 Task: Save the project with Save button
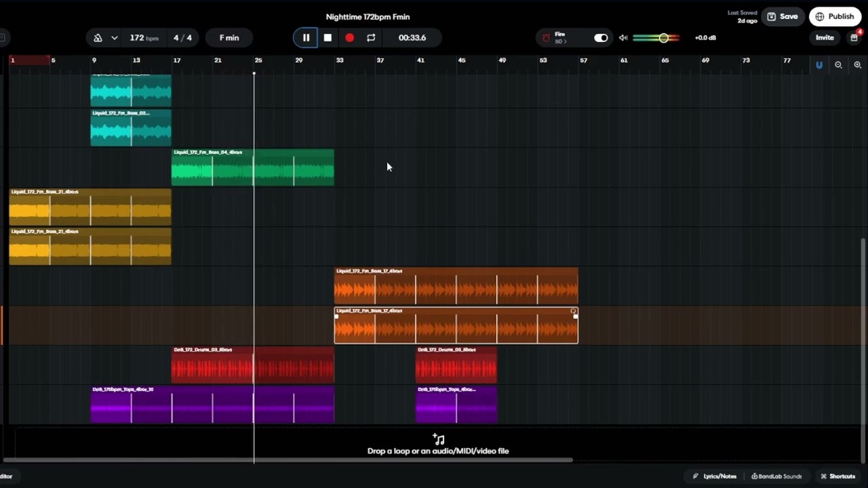pos(783,17)
